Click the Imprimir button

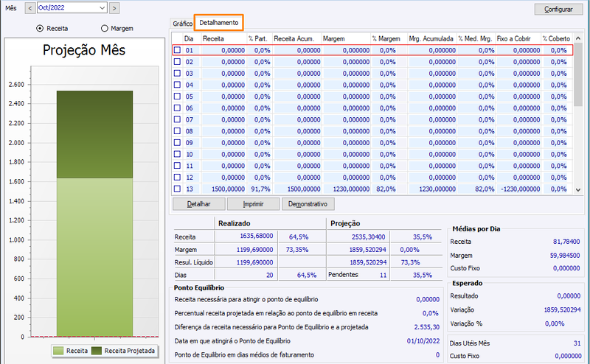253,204
